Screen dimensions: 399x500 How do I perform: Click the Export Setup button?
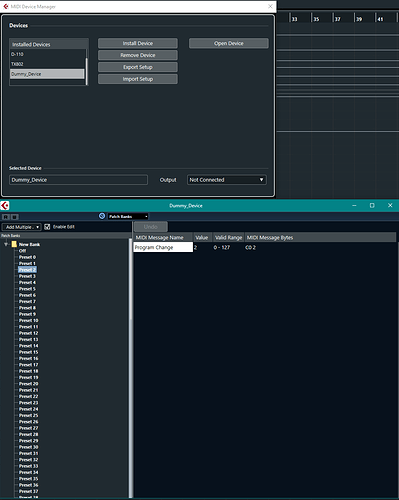pos(138,67)
